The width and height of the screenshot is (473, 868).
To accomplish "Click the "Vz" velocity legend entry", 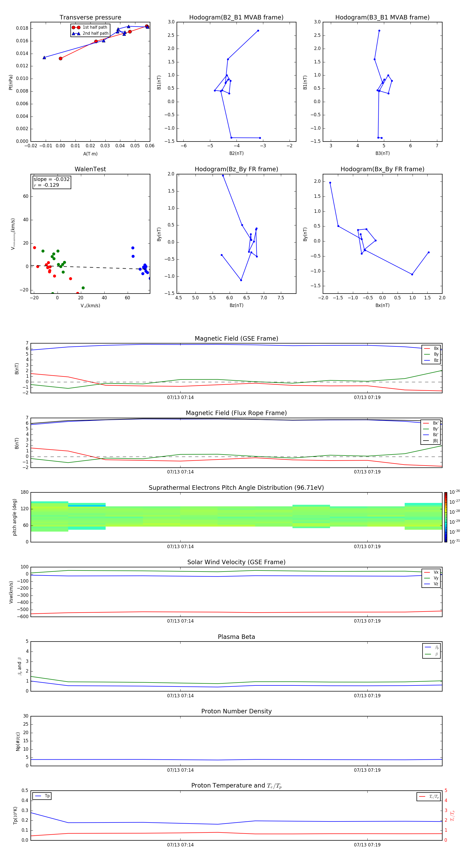I will [431, 584].
